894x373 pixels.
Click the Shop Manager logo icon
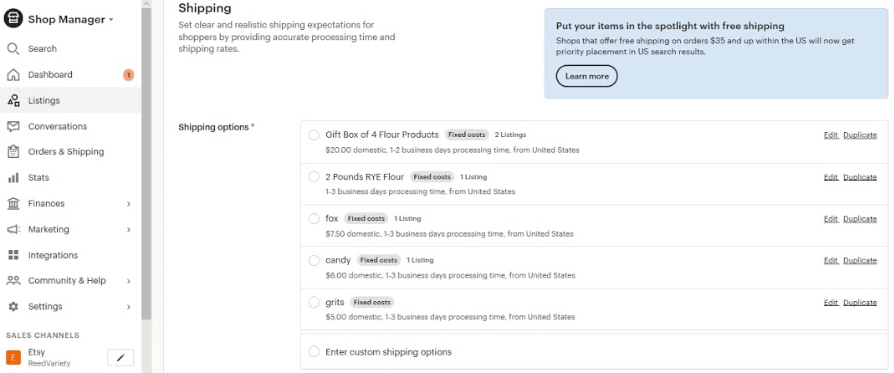click(x=13, y=19)
